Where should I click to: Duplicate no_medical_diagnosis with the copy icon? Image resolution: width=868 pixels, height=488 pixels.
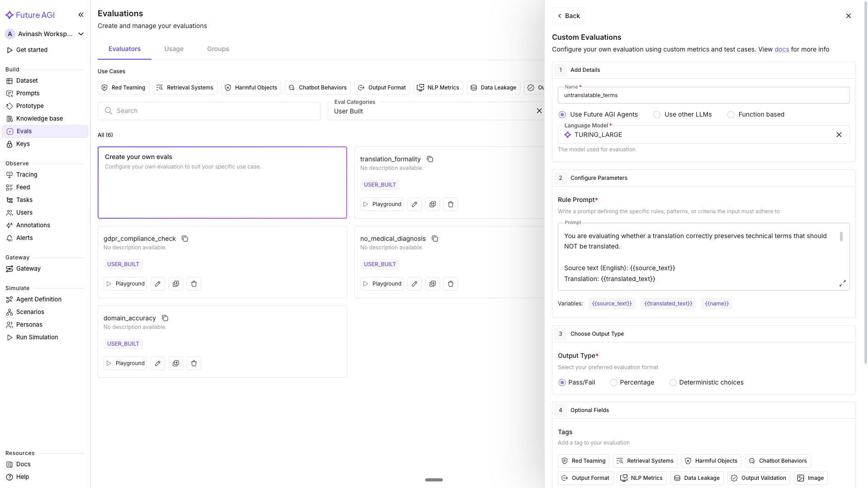[x=432, y=283]
